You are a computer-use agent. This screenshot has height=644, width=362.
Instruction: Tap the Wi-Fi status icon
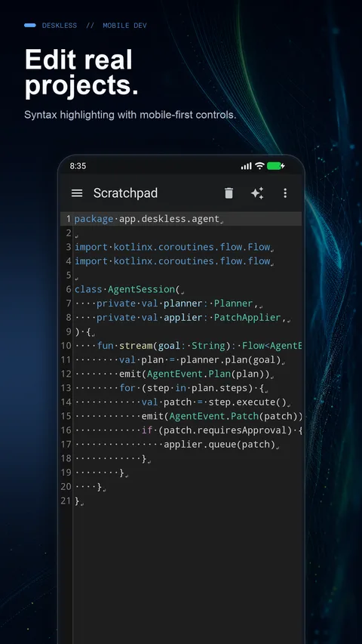click(259, 166)
